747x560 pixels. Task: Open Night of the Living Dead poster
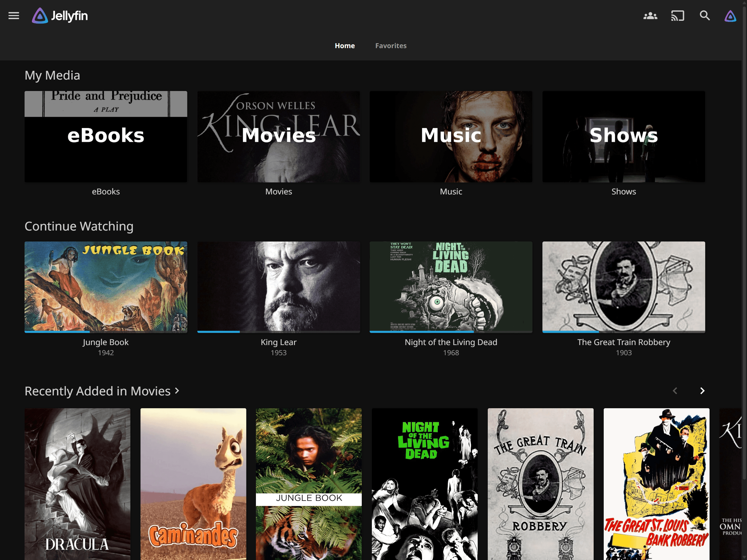[x=424, y=484]
